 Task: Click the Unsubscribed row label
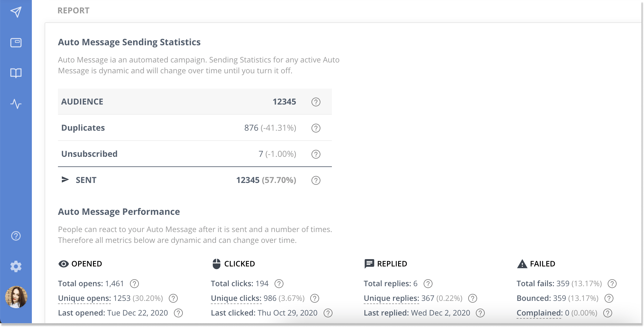89,154
